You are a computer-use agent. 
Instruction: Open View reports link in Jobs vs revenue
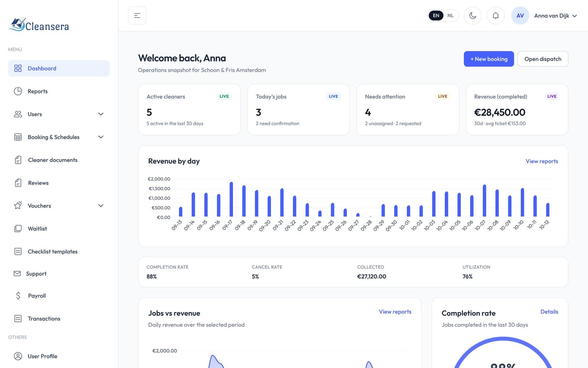coord(395,312)
